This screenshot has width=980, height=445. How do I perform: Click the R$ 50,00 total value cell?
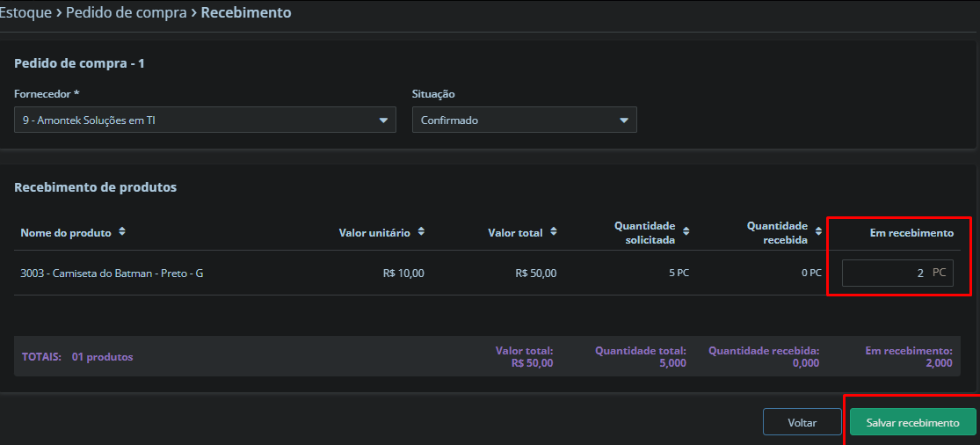tap(535, 274)
